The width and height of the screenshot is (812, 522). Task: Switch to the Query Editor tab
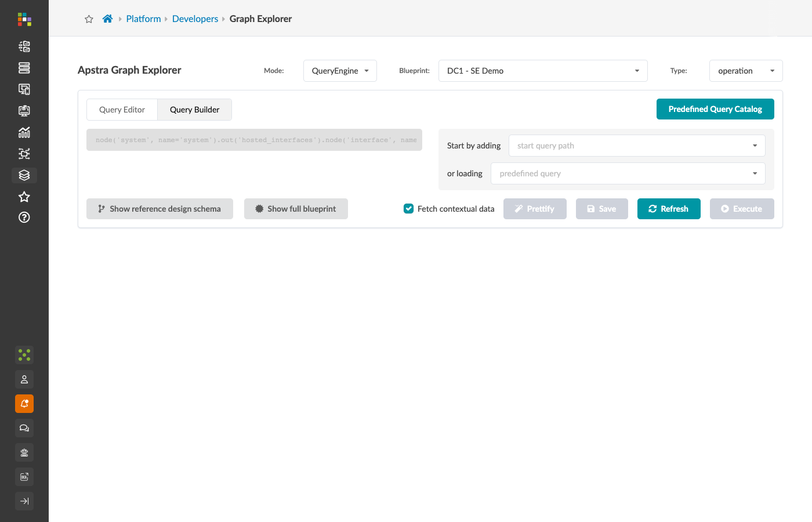pyautogui.click(x=122, y=110)
